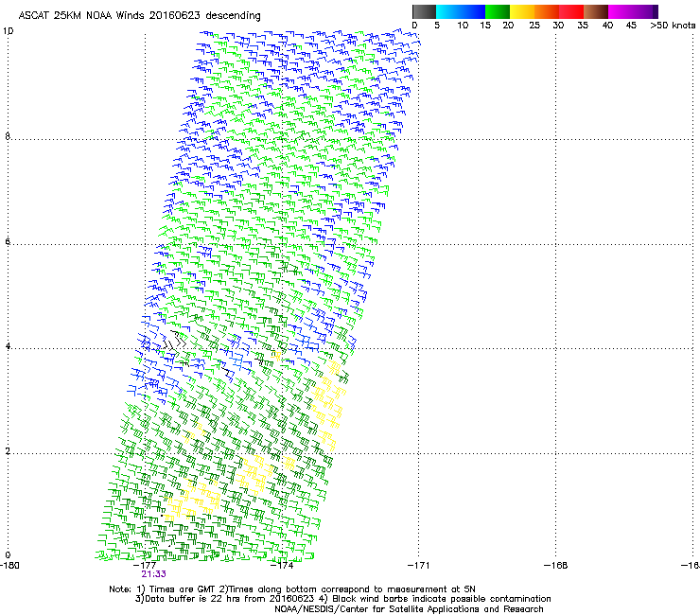The height and width of the screenshot is (615, 700).
Task: Click the legend value '25'
Action: pyautogui.click(x=534, y=26)
